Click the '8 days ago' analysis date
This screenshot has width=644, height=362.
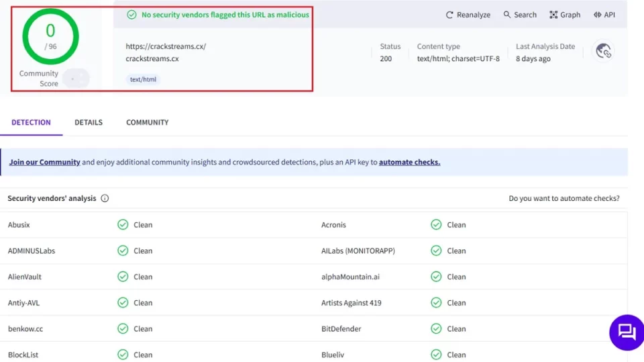coord(533,59)
